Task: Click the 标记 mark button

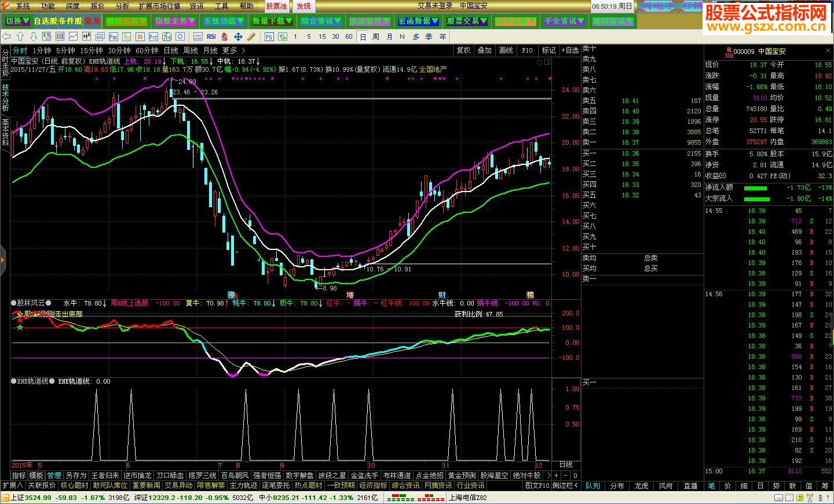Action: (548, 50)
